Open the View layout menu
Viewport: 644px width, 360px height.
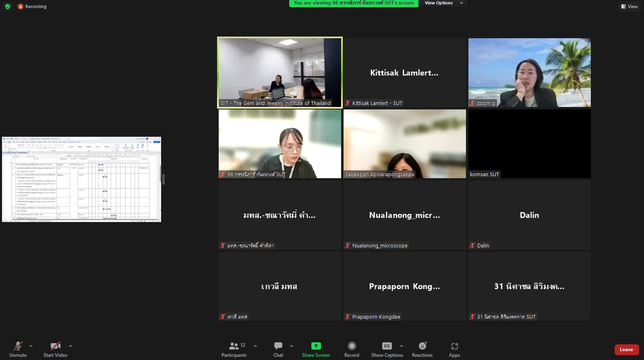tap(630, 6)
